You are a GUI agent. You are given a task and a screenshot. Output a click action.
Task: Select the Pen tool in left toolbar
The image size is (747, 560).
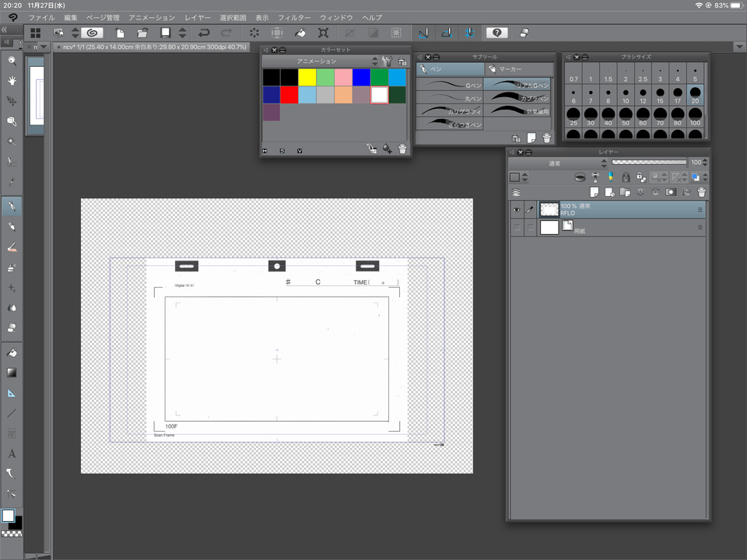tap(12, 207)
